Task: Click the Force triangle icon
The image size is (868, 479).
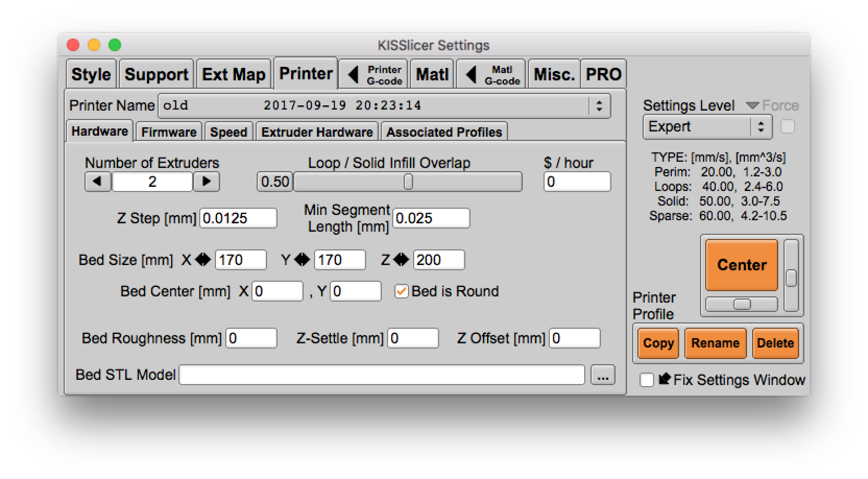Action: [752, 105]
